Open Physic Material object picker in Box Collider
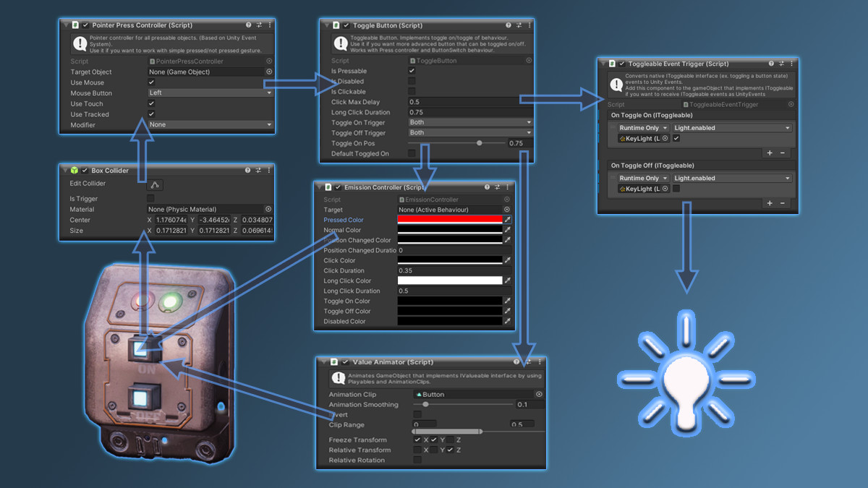Screen dimensions: 868x488 (269, 210)
